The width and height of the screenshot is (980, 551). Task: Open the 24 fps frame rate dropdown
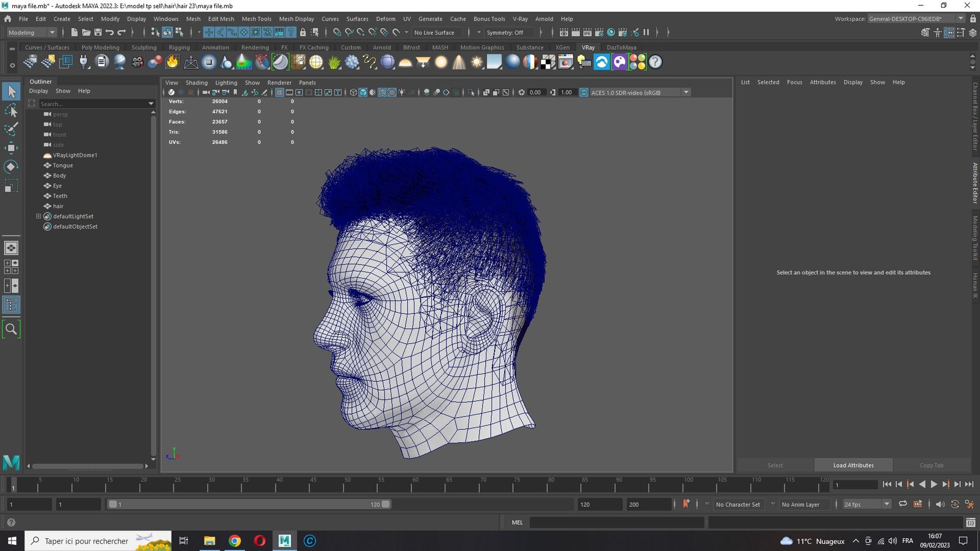pos(866,504)
